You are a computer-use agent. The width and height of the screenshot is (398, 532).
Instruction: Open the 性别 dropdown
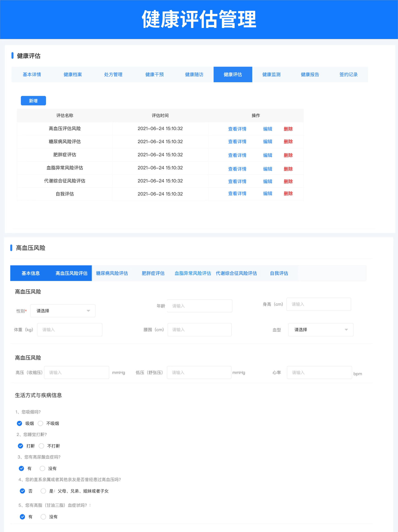(63, 311)
